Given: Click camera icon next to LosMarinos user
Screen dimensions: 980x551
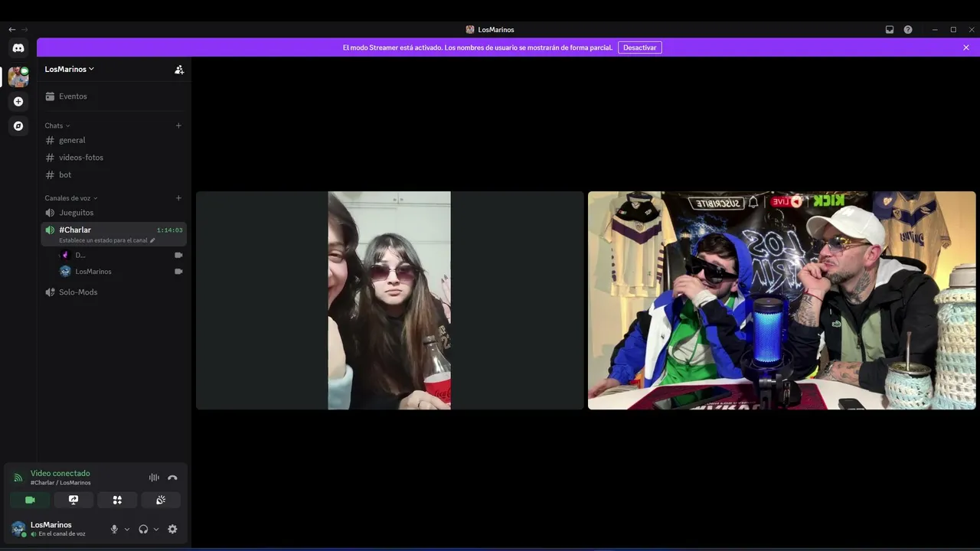Looking at the screenshot, I should (x=178, y=272).
